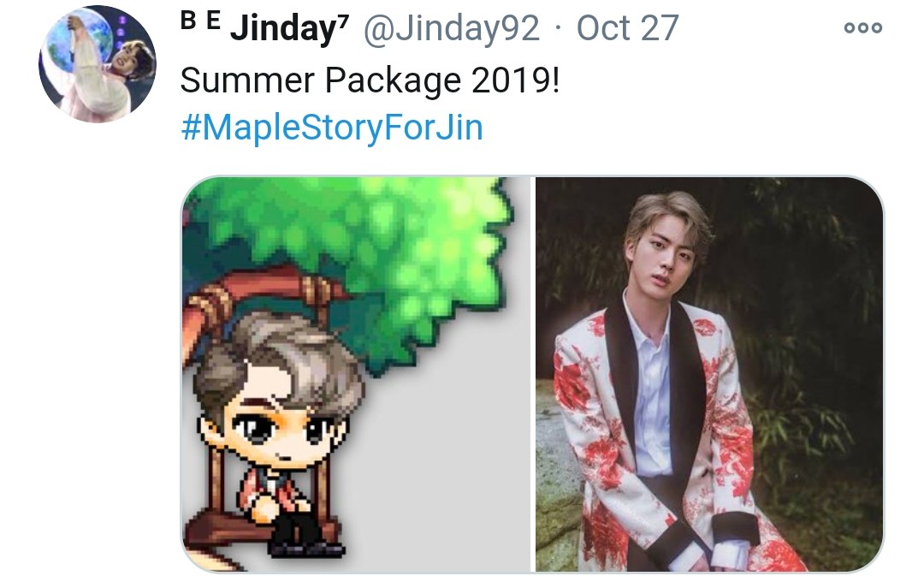Click the Jinday⁷ display name

click(x=289, y=27)
